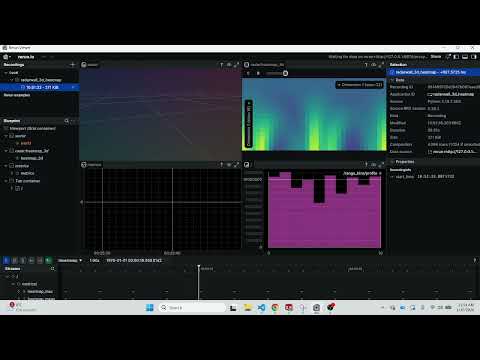Viewport: 480px width, 360px height.
Task: Toggle the right selection panel
Action: 474,57
